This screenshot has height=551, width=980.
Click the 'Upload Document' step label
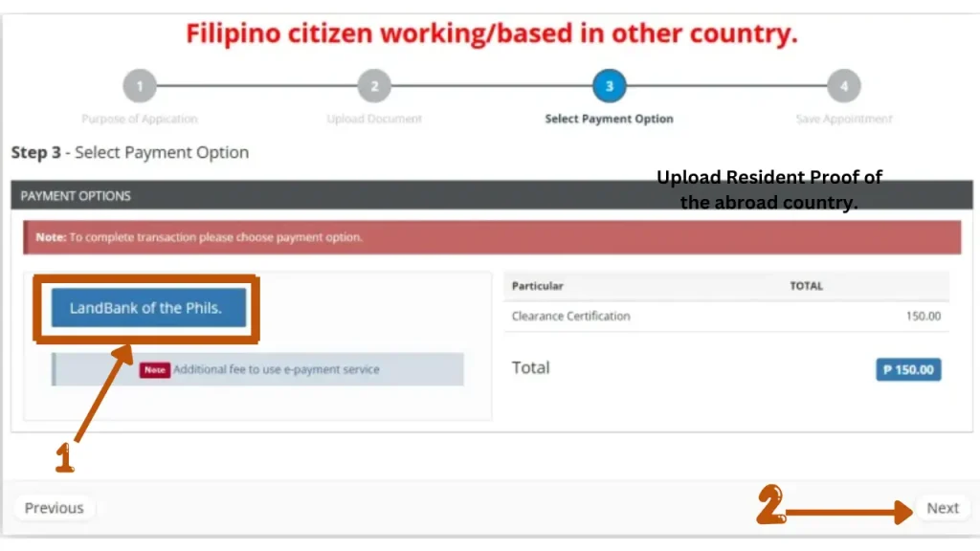pyautogui.click(x=374, y=119)
